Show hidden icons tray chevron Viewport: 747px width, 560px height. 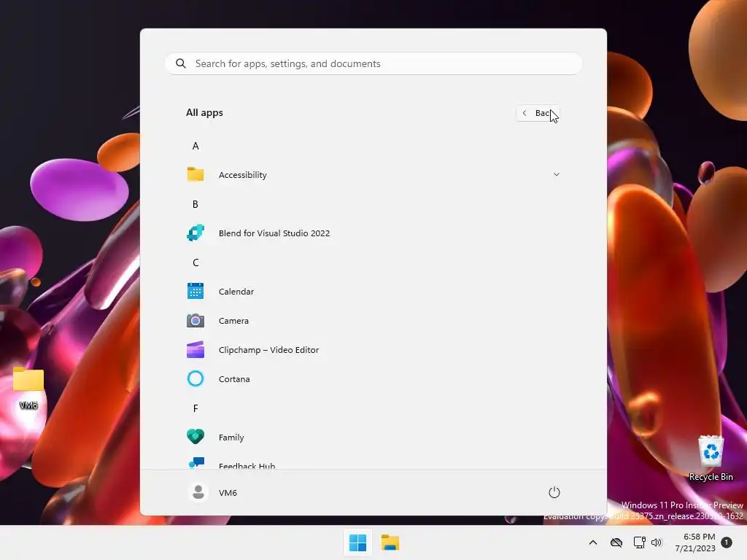pyautogui.click(x=592, y=542)
